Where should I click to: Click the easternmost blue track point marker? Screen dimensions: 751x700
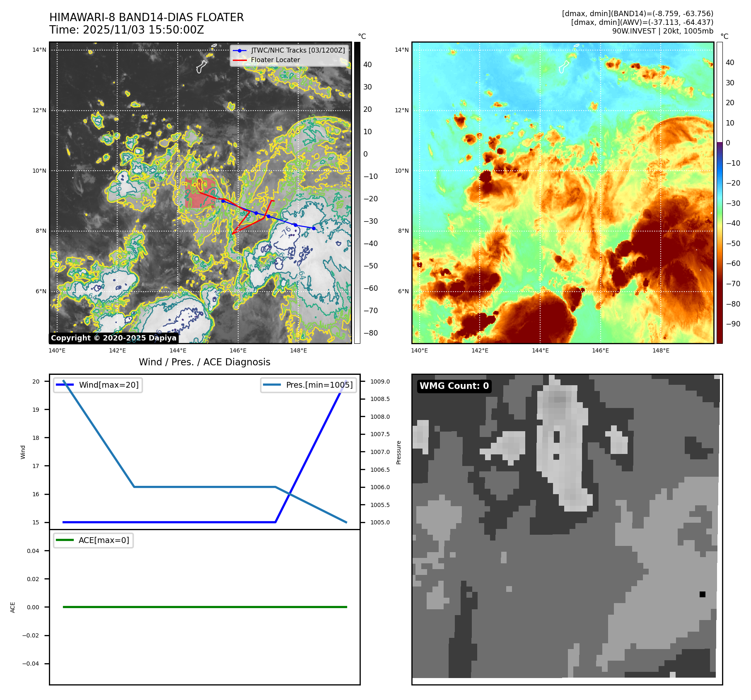[x=314, y=228]
